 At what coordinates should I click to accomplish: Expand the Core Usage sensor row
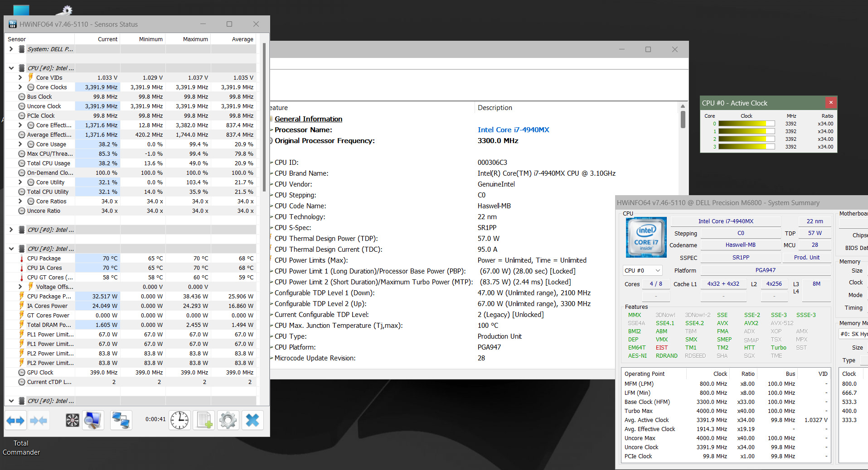pyautogui.click(x=20, y=144)
